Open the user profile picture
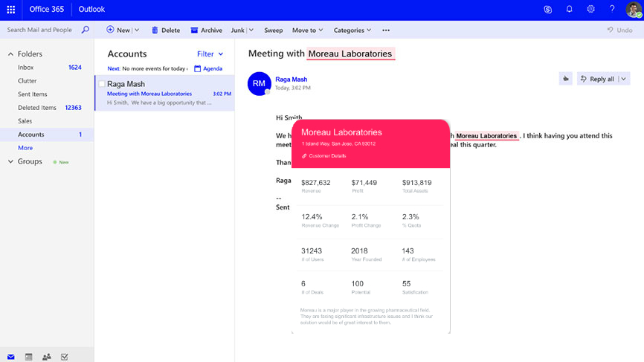This screenshot has height=362, width=644. (634, 10)
